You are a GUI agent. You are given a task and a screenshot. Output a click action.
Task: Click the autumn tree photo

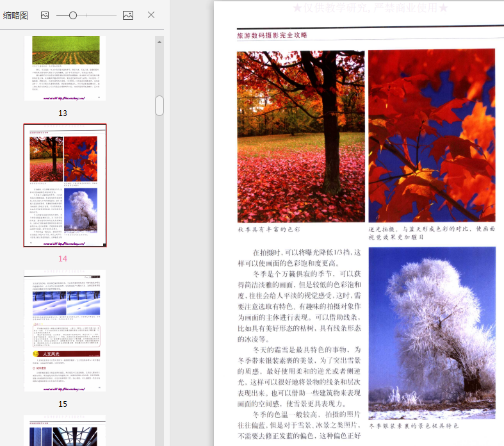point(301,136)
